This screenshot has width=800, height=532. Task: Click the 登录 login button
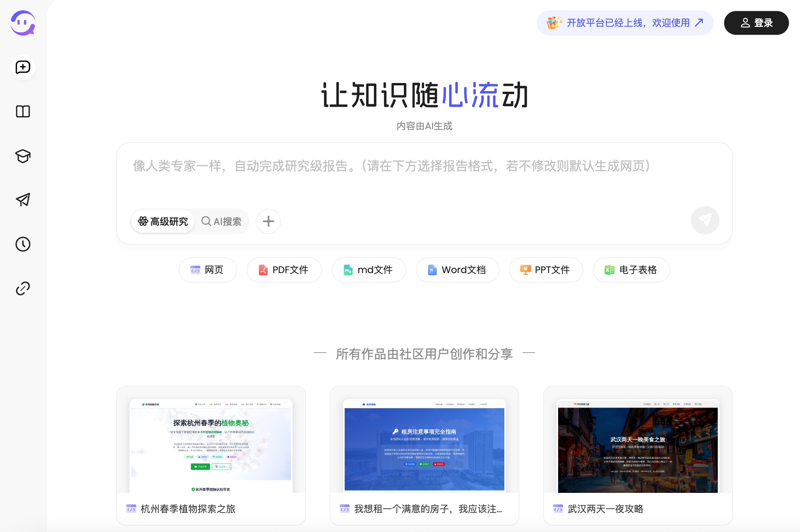[x=756, y=23]
